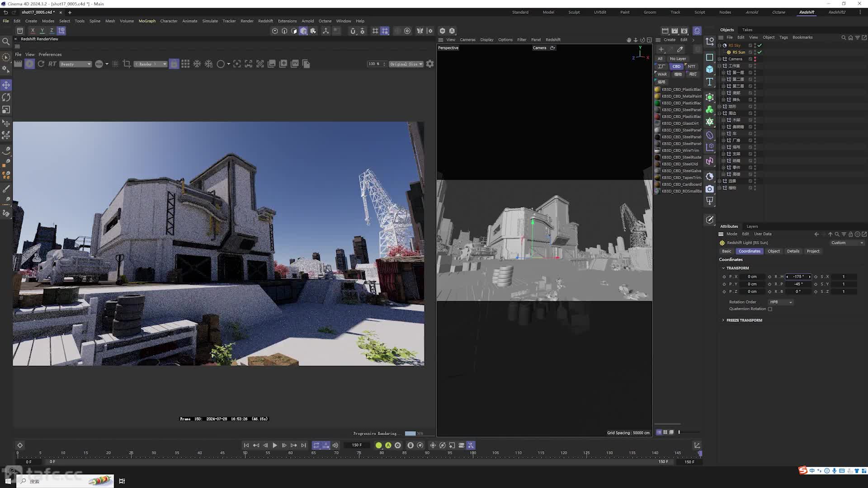Enable the Quaternion Rotation checkbox
The image size is (868, 488).
click(770, 309)
